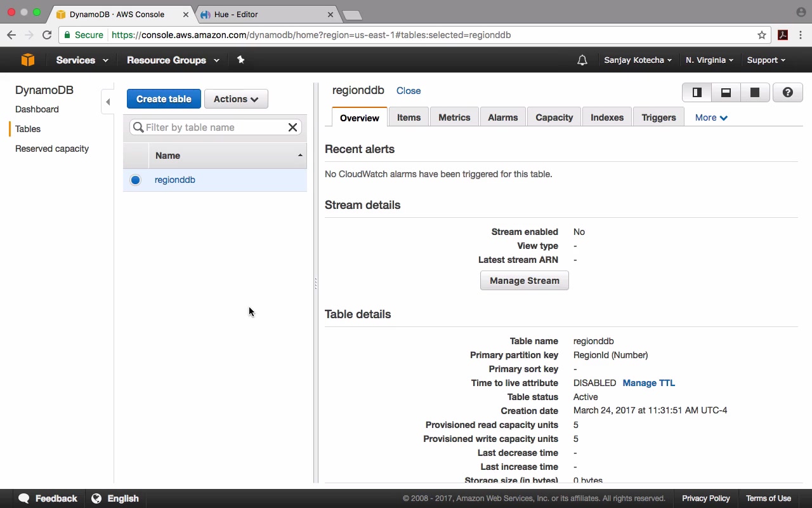Click the Chrome profile icon

[x=801, y=12]
